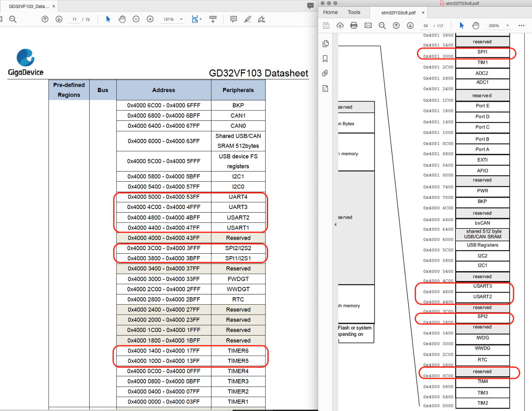This screenshot has width=532, height=411.
Task: Go to the Home tab
Action: [x=330, y=12]
